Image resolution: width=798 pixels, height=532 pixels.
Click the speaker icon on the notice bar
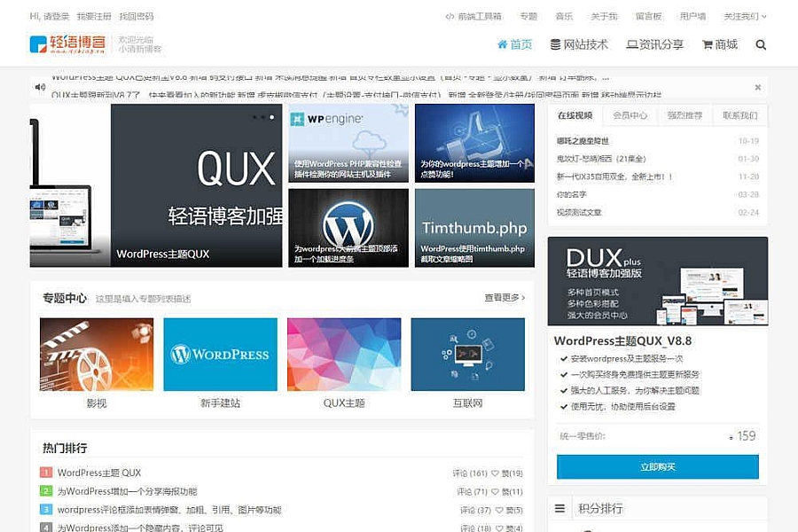pos(40,87)
